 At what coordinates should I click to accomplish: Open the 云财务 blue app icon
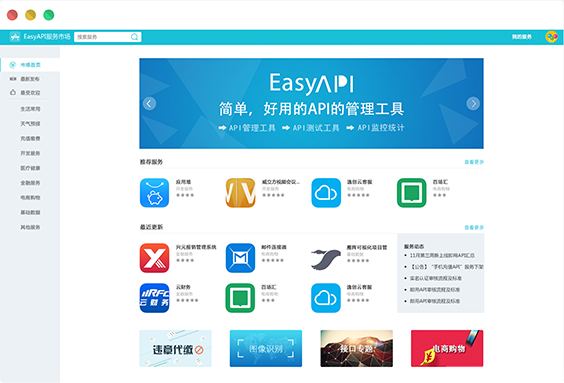[x=154, y=298]
